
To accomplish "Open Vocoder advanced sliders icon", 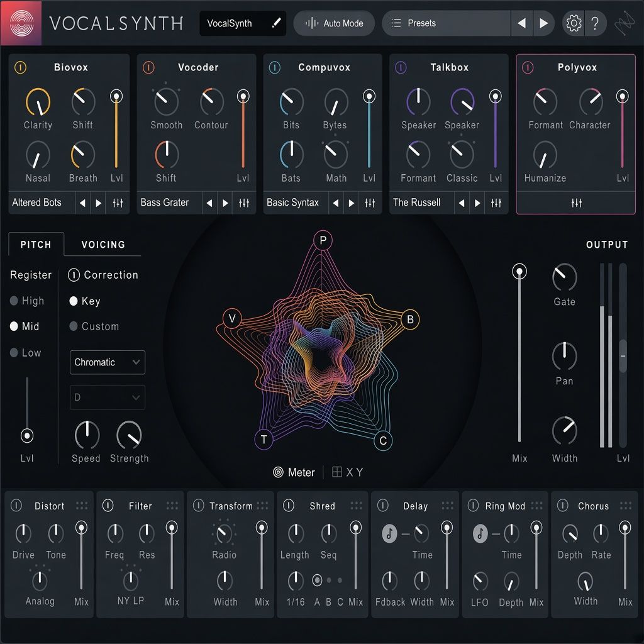I will pyautogui.click(x=244, y=203).
